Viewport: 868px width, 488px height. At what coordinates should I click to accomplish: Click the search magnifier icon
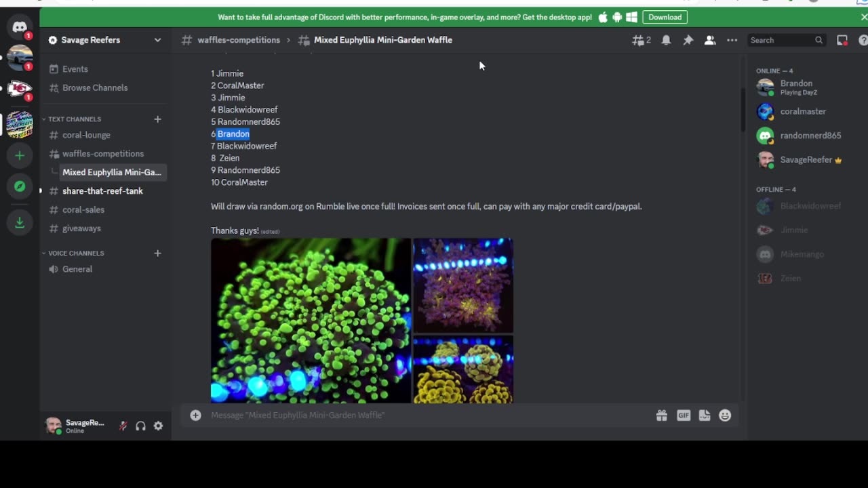(818, 40)
